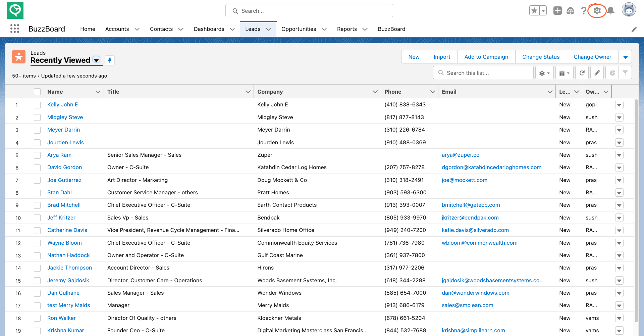
Task: Open List View Controls gear
Action: tap(544, 73)
